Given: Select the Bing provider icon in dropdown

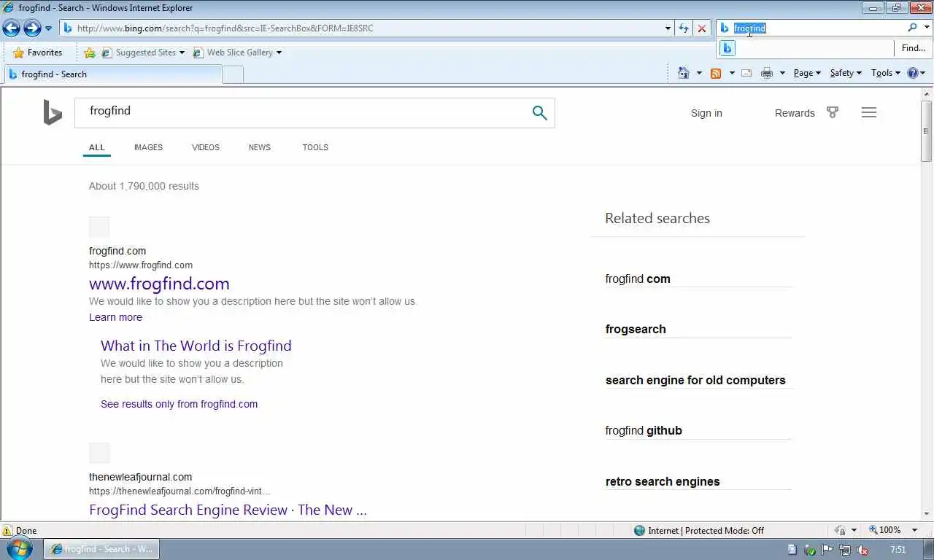Looking at the screenshot, I should pyautogui.click(x=727, y=48).
